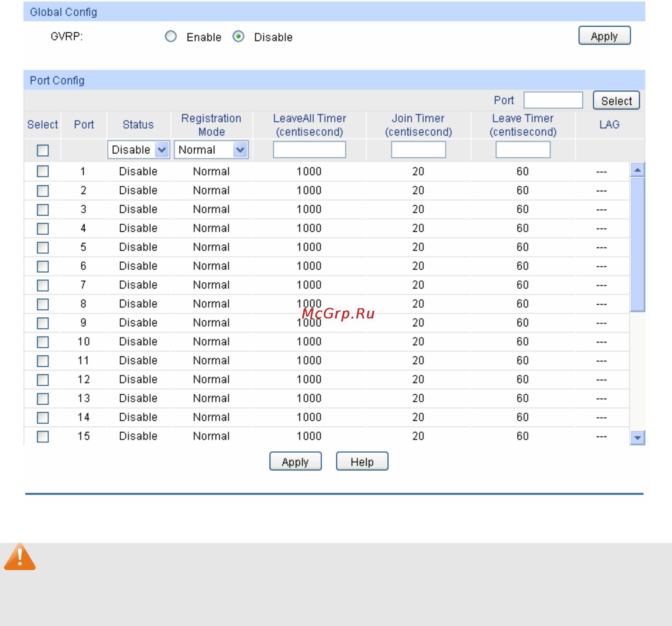Check the checkbox for port 10
This screenshot has height=626, width=672.
click(43, 342)
